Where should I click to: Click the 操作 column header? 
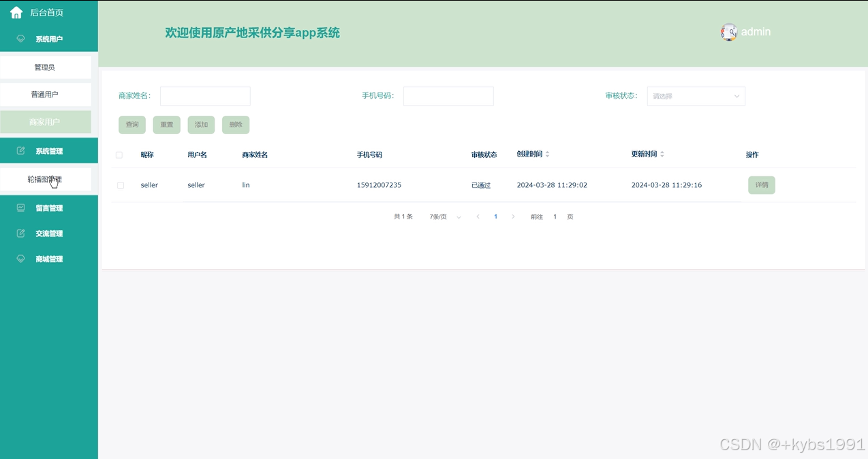752,155
